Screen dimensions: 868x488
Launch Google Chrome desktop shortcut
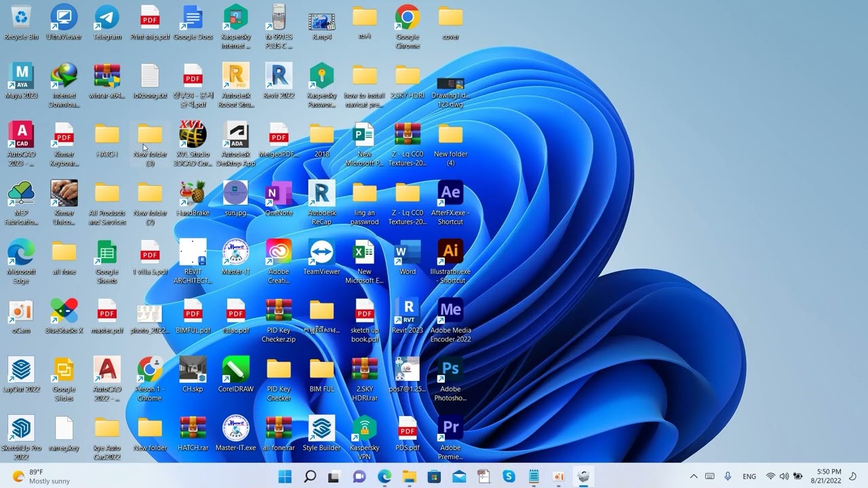coord(408,27)
